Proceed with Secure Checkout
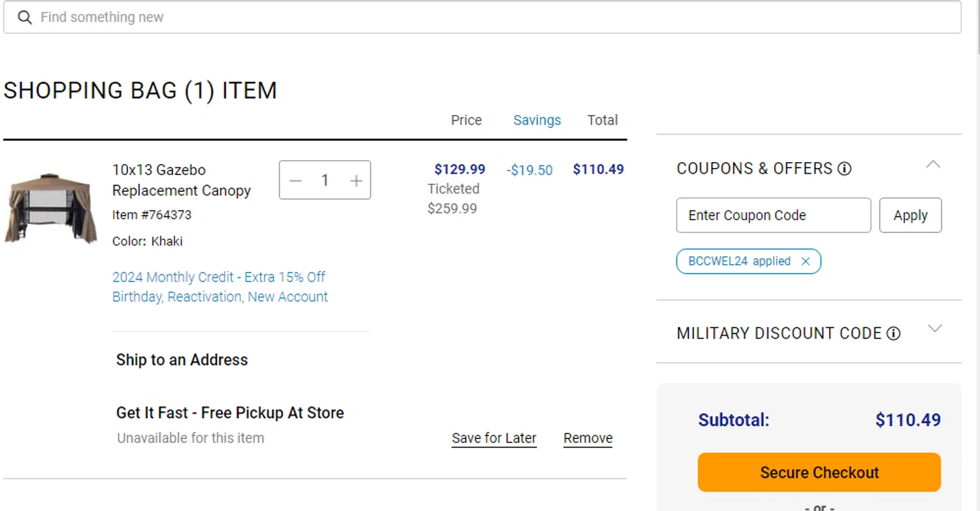Screen dimensions: 980x511 (x=819, y=472)
